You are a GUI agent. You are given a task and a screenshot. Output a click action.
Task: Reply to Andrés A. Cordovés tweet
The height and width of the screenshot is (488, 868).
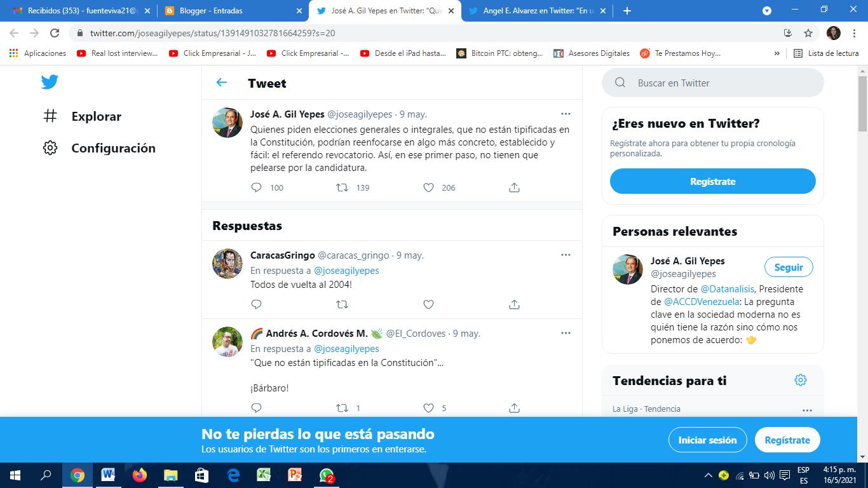coord(257,408)
